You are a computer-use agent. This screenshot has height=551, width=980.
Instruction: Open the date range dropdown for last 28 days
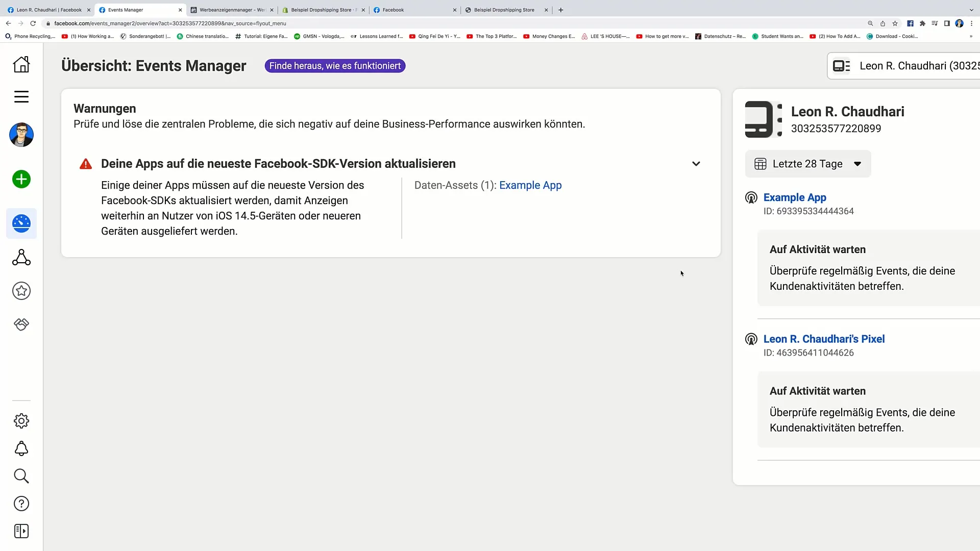[x=807, y=163]
